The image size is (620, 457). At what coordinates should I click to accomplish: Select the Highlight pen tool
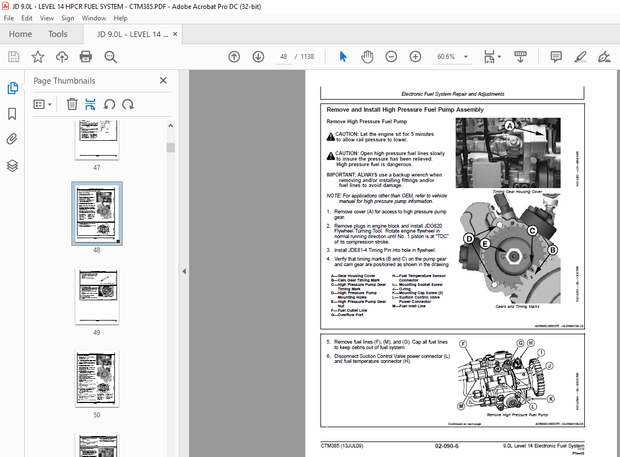[x=580, y=57]
